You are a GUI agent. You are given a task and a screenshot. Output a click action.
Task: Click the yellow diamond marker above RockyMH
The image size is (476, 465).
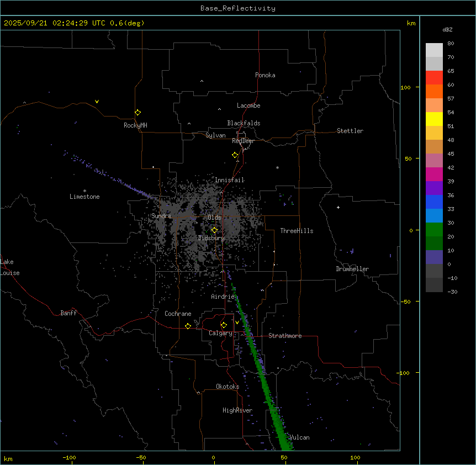point(137,112)
